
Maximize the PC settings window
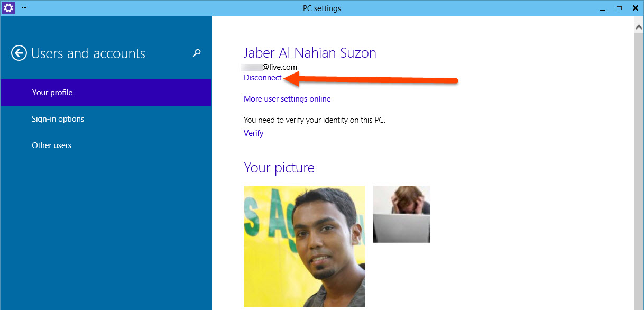pyautogui.click(x=619, y=8)
